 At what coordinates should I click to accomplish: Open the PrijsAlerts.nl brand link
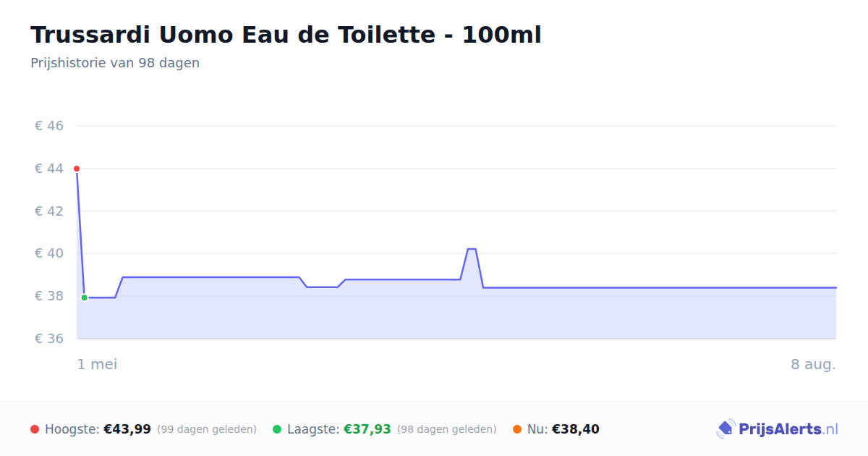777,429
